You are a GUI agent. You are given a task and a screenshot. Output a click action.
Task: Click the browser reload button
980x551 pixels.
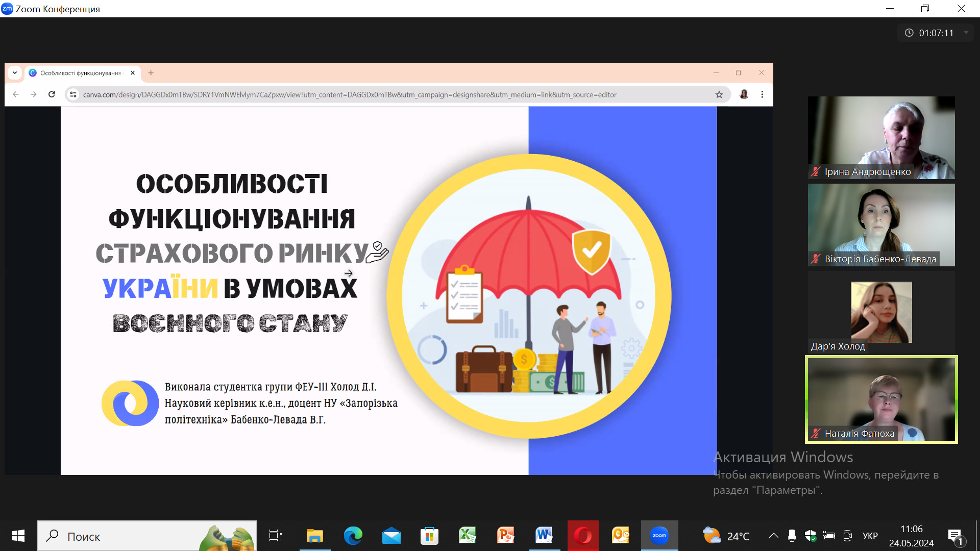52,94
